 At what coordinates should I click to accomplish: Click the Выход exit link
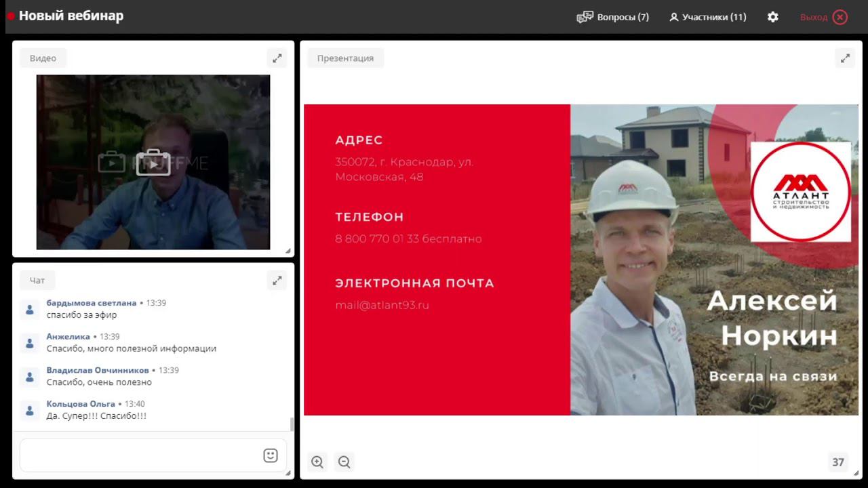(x=814, y=17)
